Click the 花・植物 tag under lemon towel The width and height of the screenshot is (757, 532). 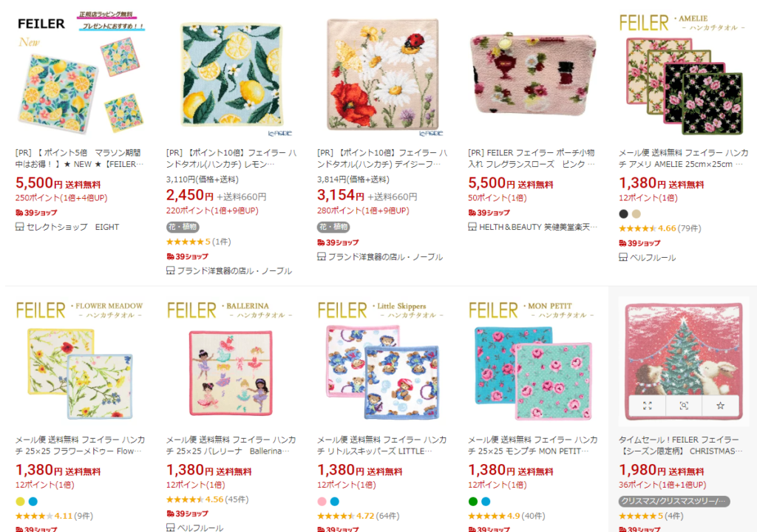181,227
